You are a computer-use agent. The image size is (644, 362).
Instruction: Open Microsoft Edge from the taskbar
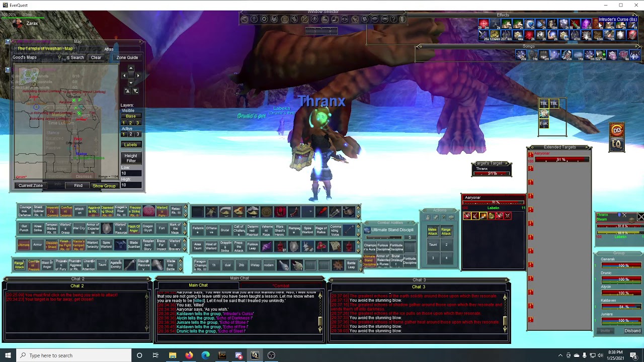click(x=205, y=355)
